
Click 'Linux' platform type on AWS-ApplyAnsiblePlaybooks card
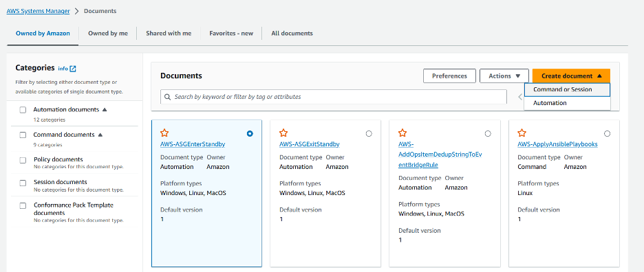click(x=525, y=193)
